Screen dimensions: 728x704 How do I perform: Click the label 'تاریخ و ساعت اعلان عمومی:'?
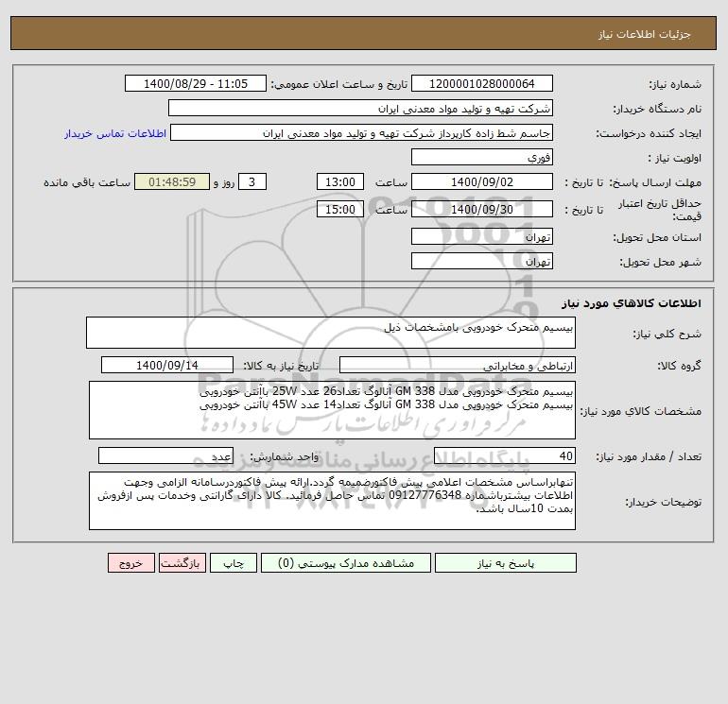click(338, 84)
